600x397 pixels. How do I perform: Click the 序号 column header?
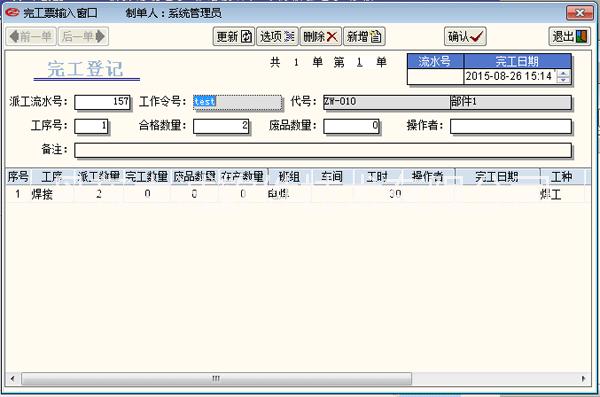(18, 176)
